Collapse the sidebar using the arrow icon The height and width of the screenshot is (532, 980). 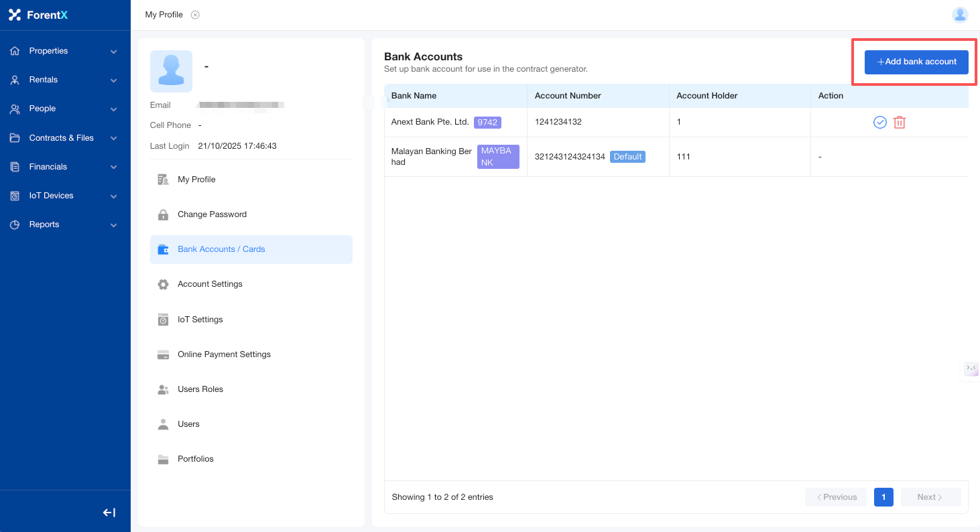pyautogui.click(x=109, y=513)
